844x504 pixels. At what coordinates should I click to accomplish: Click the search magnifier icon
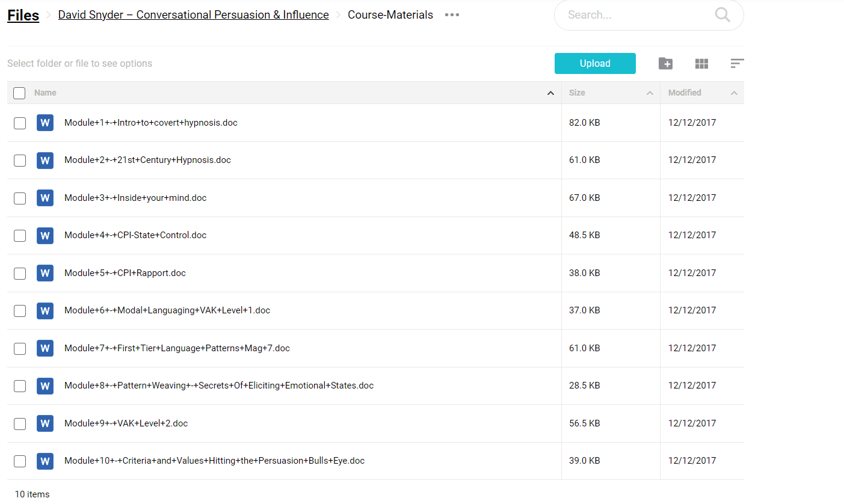[722, 15]
